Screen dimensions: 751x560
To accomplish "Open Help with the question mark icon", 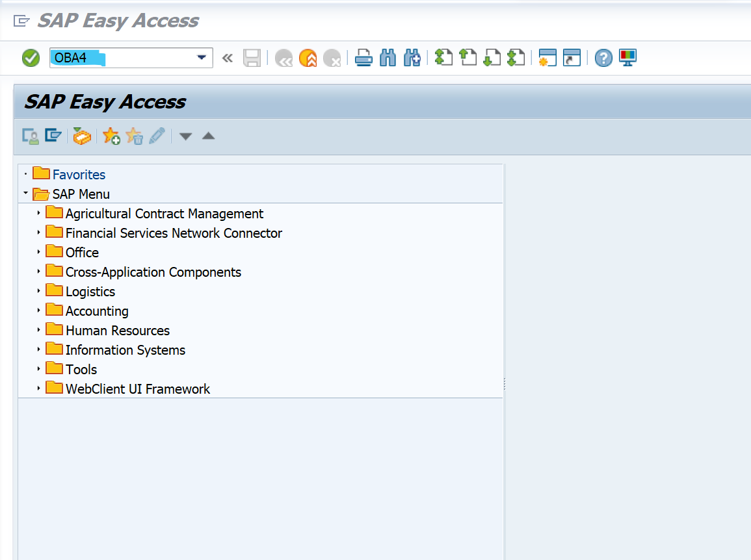I will [x=603, y=58].
